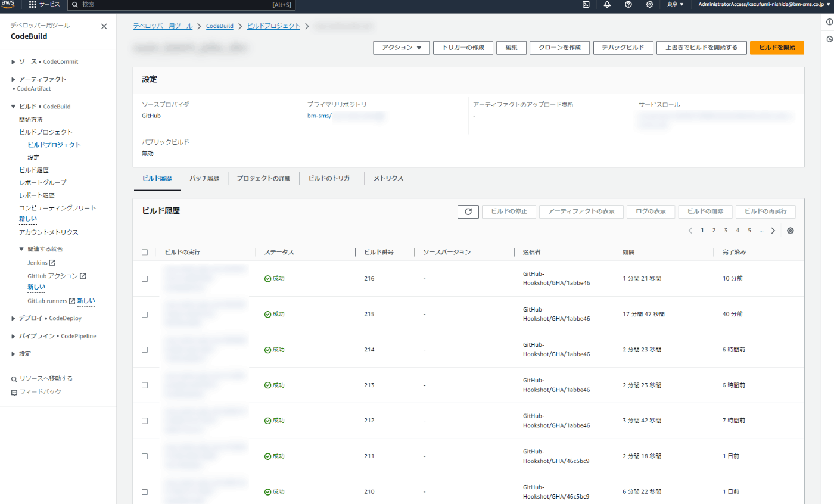Open the notifications bell

click(x=607, y=4)
